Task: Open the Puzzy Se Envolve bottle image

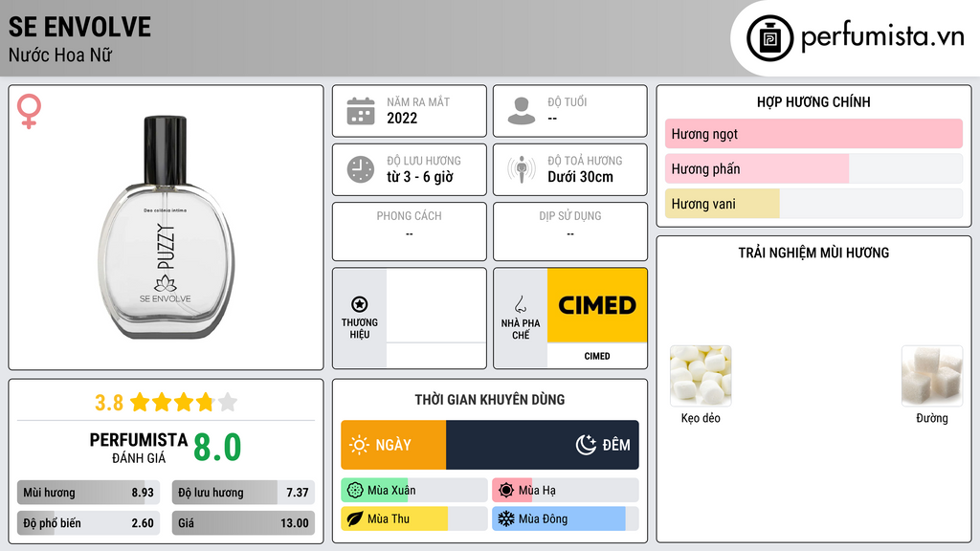Action: 167,228
